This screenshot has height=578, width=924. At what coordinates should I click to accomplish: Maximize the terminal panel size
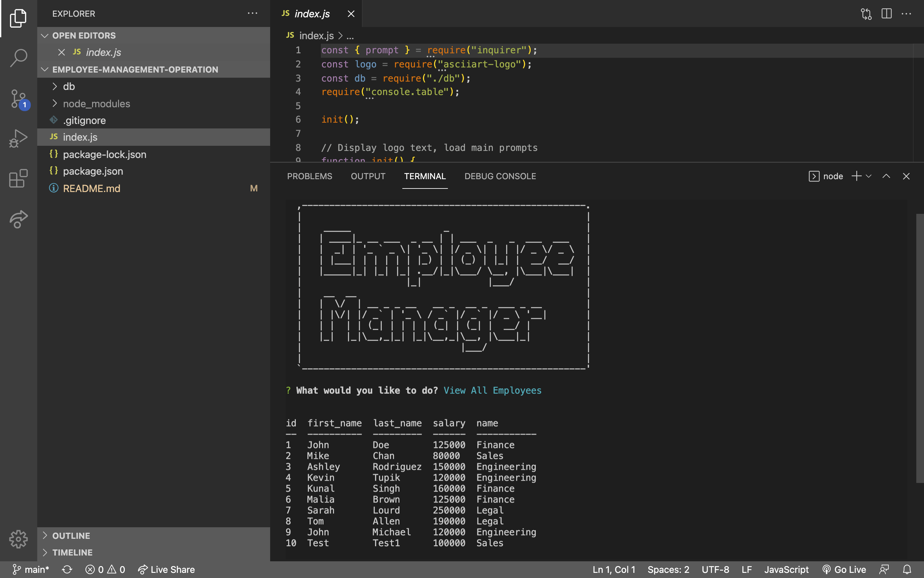pyautogui.click(x=886, y=176)
